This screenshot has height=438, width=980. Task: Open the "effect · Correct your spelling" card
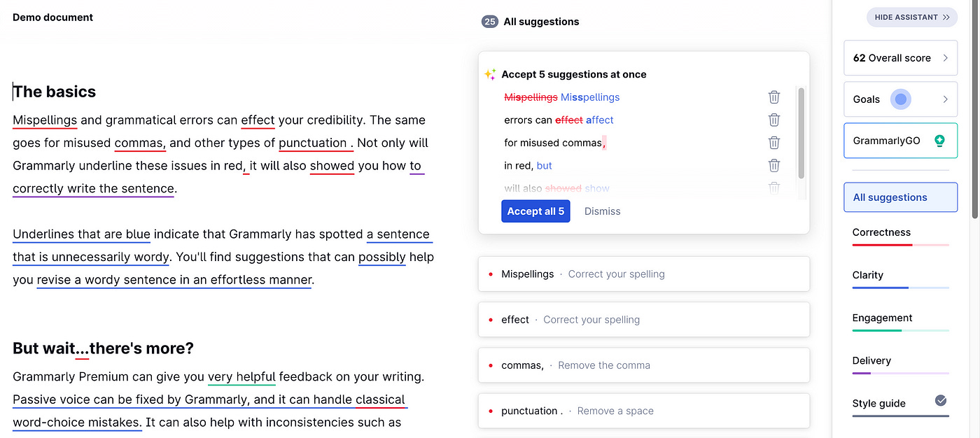pyautogui.click(x=643, y=319)
